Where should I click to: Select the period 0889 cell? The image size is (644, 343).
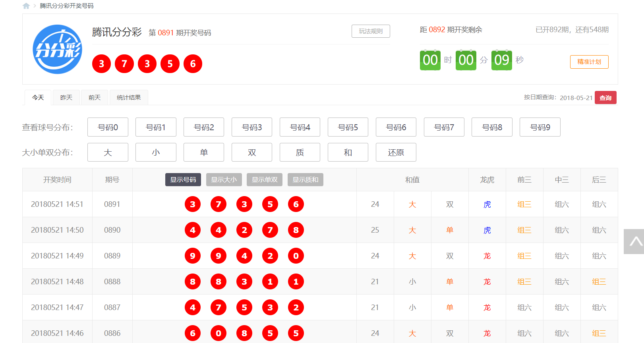click(x=112, y=256)
